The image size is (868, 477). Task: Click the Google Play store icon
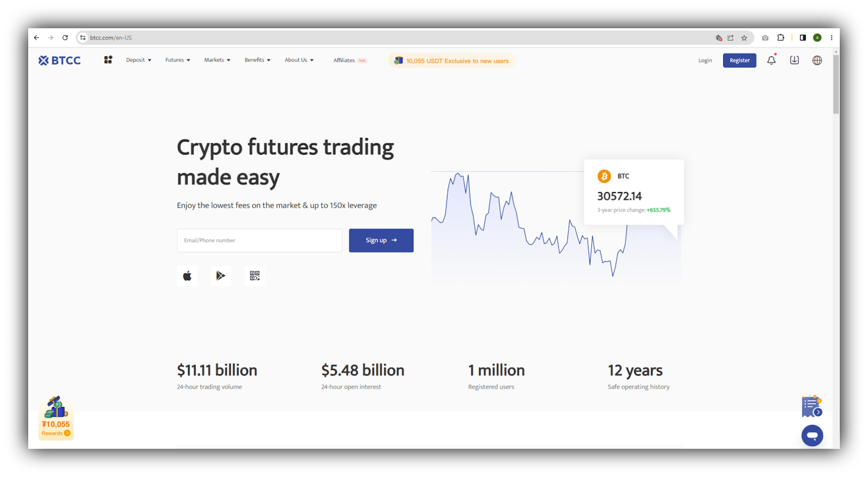[221, 276]
